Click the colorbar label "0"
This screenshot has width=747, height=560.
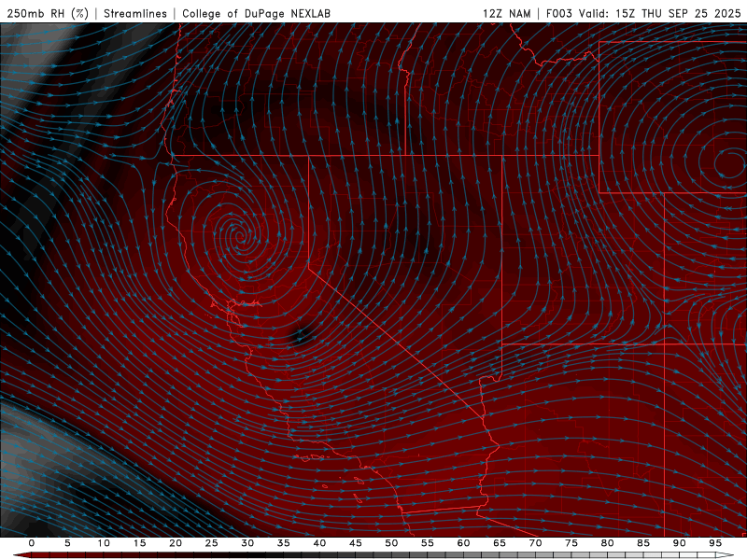click(x=32, y=543)
